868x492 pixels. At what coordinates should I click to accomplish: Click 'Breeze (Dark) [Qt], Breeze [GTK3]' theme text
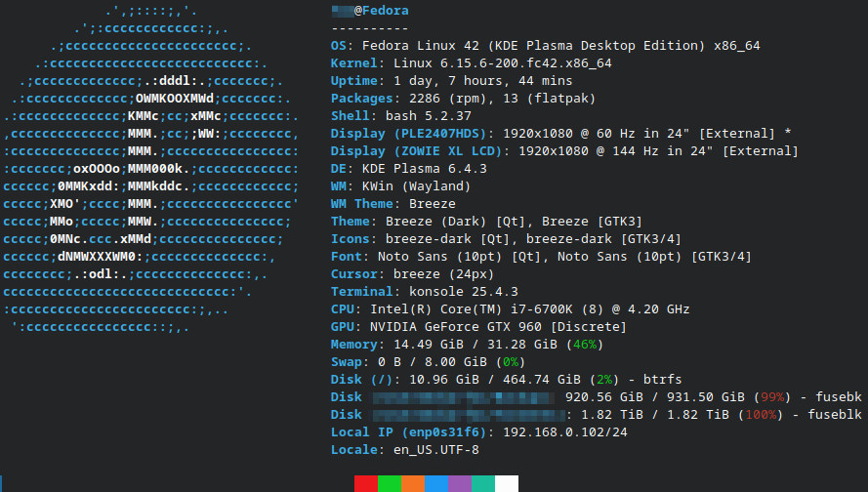pyautogui.click(x=515, y=222)
